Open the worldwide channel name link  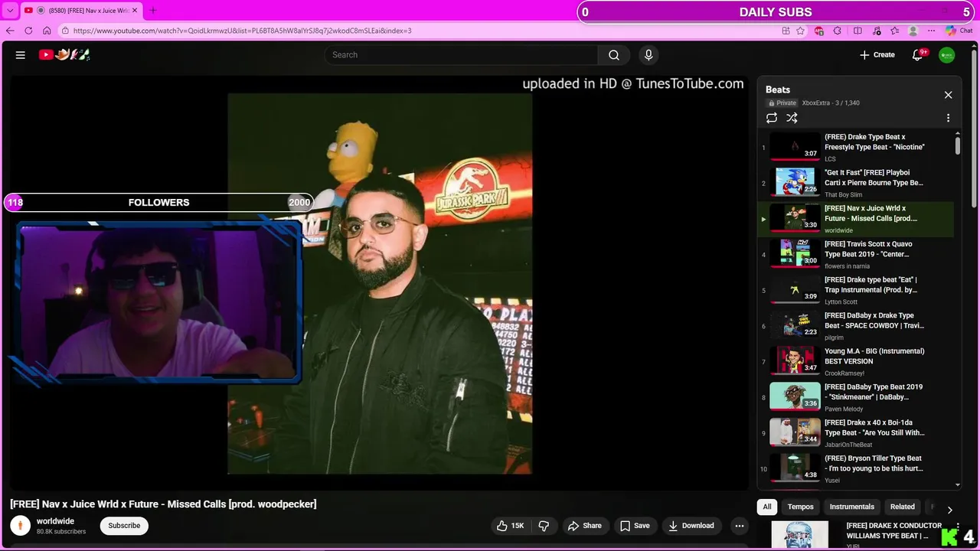(x=55, y=521)
